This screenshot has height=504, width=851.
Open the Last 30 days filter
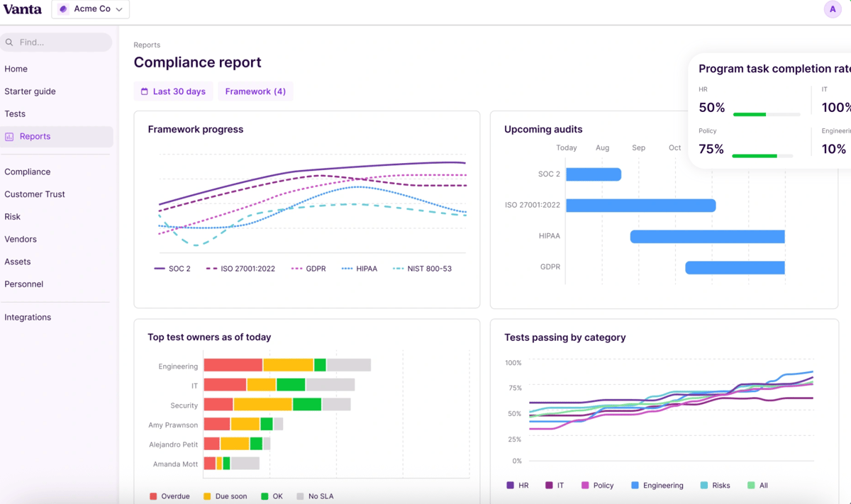click(173, 91)
